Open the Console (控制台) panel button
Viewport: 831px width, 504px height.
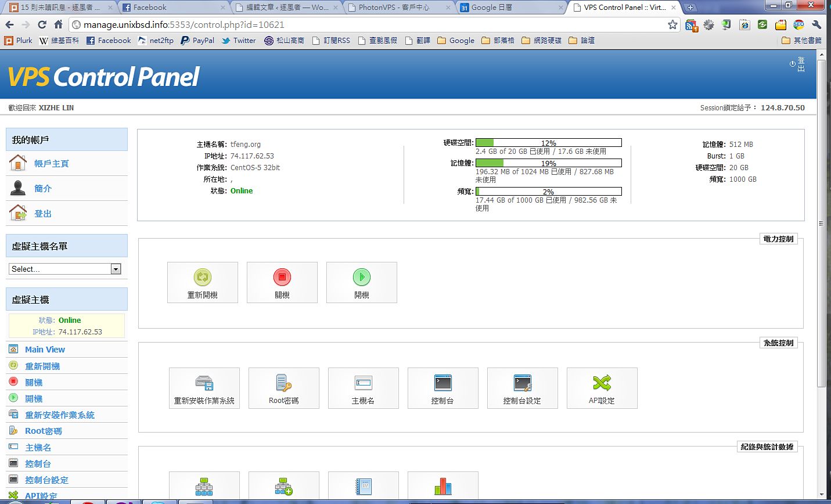point(443,388)
